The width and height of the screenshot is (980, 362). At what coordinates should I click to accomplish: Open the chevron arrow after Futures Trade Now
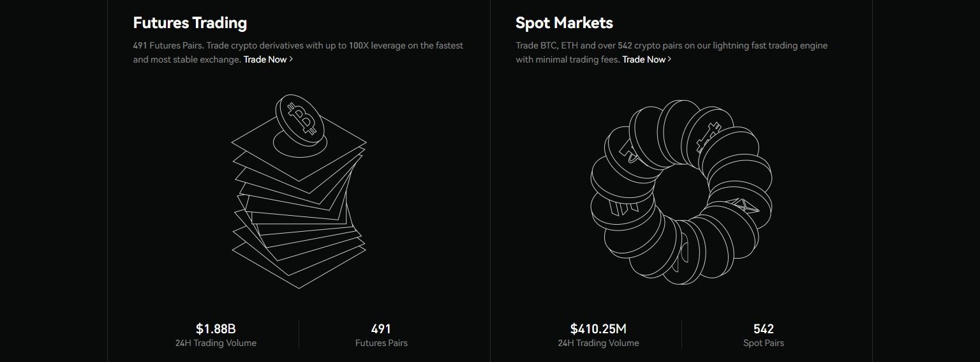(x=292, y=59)
